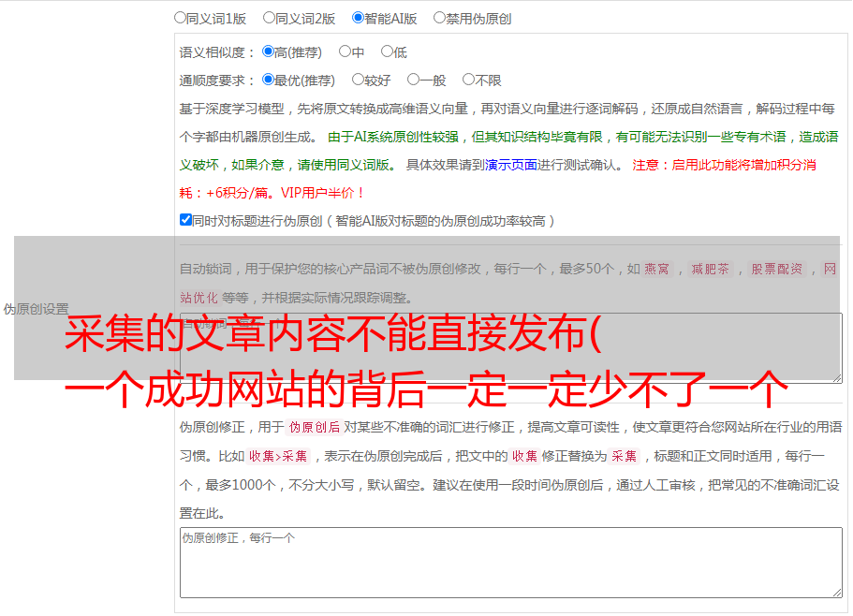Viewport: 853px width, 616px height.
Task: Set 通顺度要求 to 不限
Action: (468, 80)
